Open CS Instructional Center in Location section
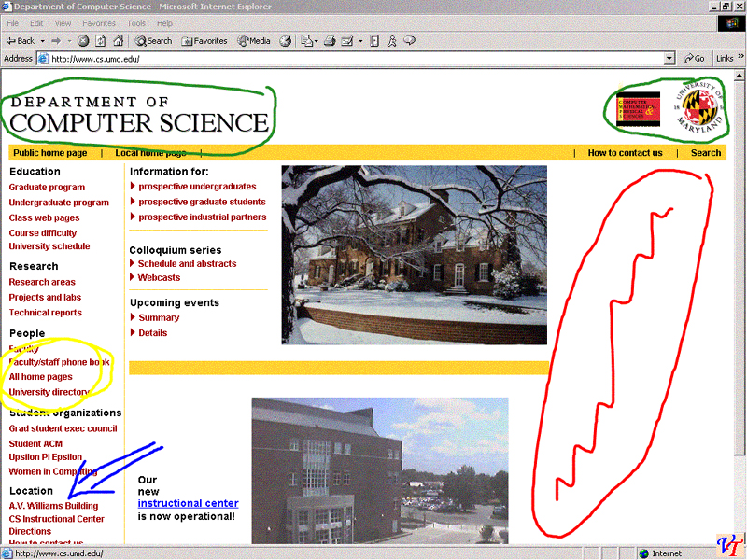Image resolution: width=747 pixels, height=560 pixels. point(56,519)
